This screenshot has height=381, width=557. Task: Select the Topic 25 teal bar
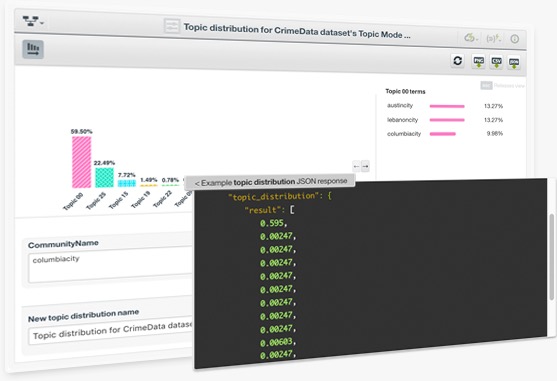(x=104, y=178)
